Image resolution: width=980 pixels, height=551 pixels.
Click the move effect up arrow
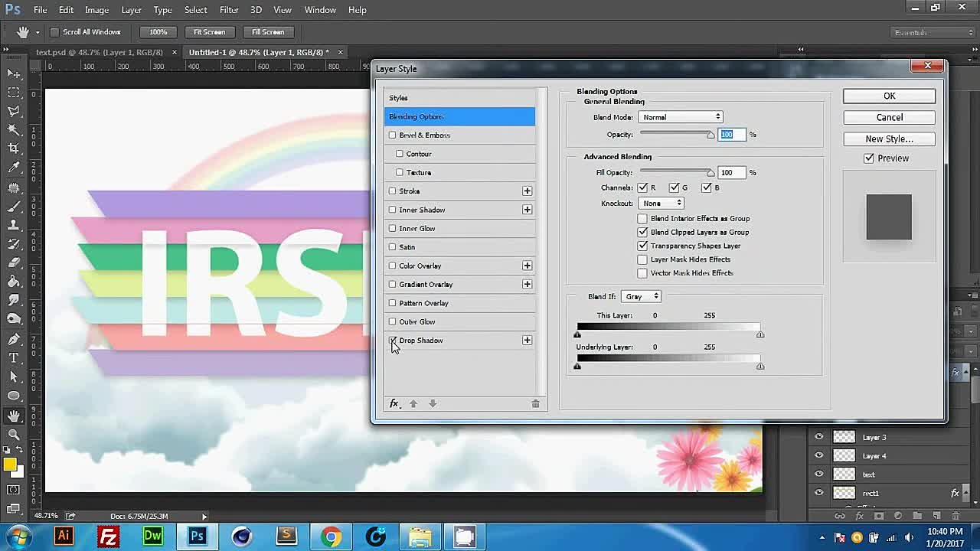click(413, 403)
